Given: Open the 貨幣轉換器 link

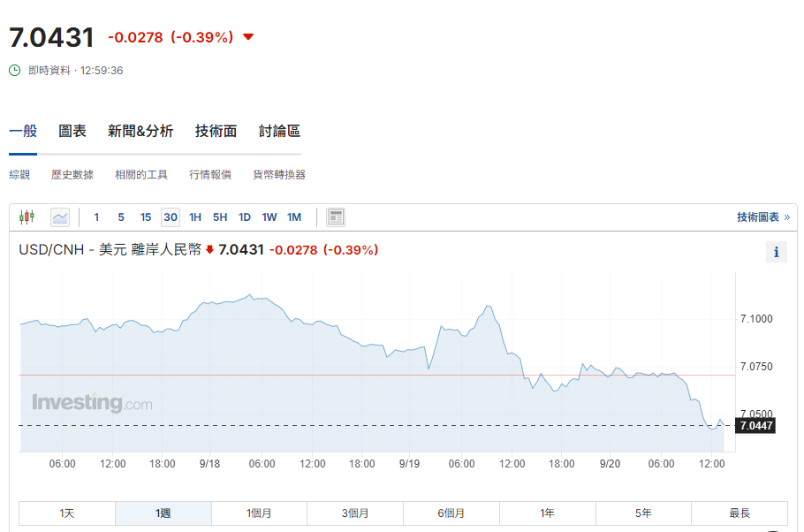Looking at the screenshot, I should tap(279, 175).
